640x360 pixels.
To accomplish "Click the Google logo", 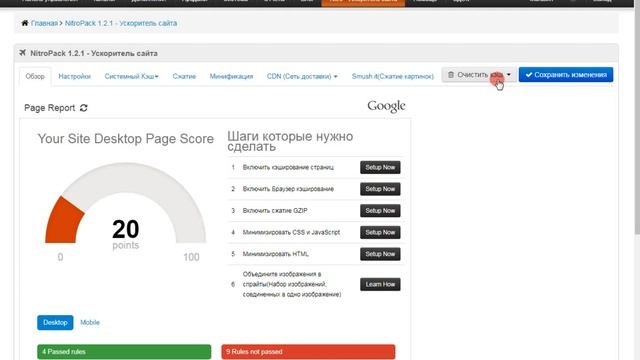I will (386, 106).
